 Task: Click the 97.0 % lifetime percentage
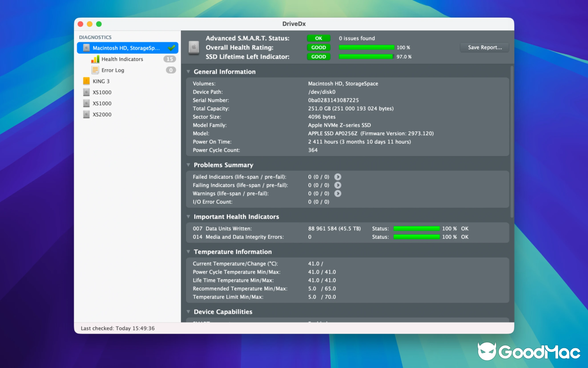coord(404,57)
